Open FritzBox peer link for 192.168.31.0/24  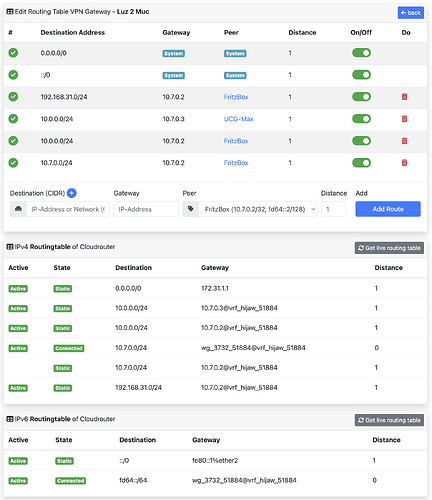coord(236,97)
